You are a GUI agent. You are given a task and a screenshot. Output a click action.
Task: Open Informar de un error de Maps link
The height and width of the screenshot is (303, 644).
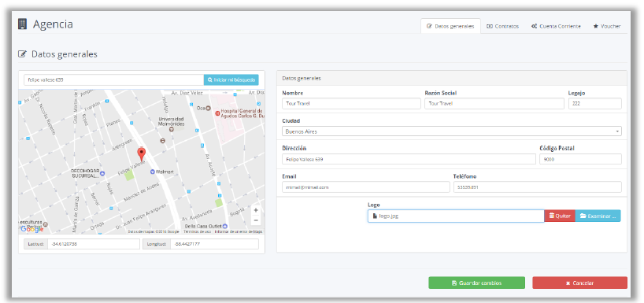coord(239,231)
